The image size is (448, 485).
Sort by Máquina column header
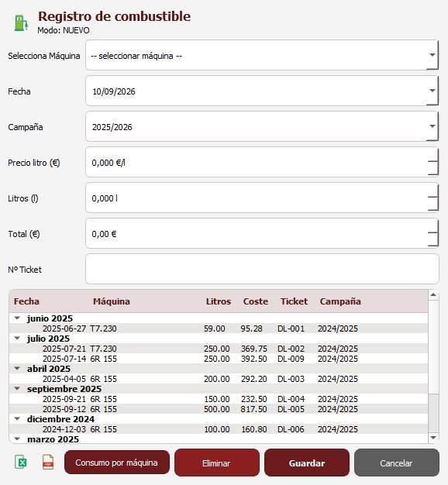tap(112, 301)
